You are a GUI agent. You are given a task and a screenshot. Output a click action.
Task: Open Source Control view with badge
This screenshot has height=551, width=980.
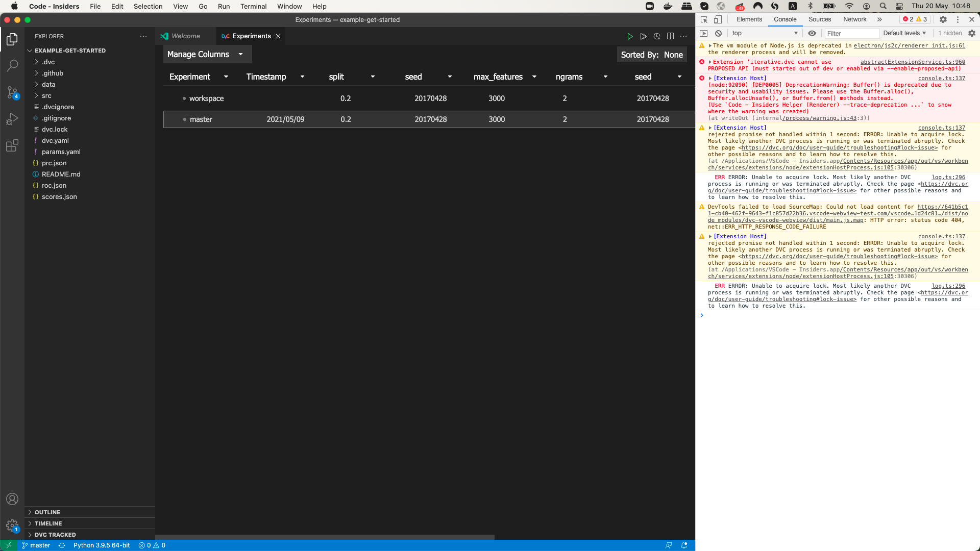(x=12, y=92)
